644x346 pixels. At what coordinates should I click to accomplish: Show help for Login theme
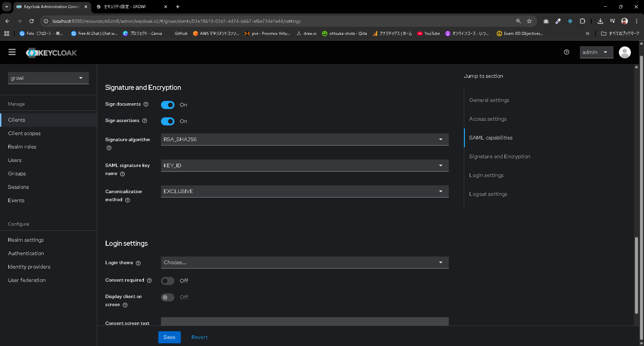click(138, 263)
